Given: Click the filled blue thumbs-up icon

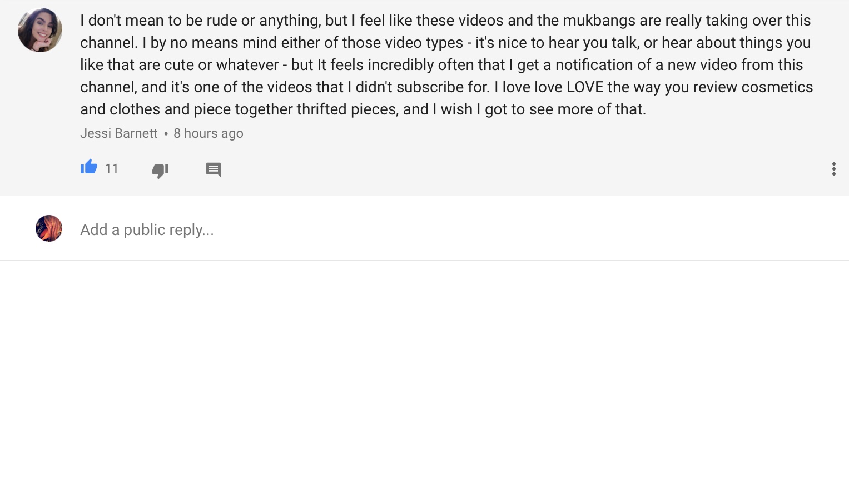Looking at the screenshot, I should 89,167.
